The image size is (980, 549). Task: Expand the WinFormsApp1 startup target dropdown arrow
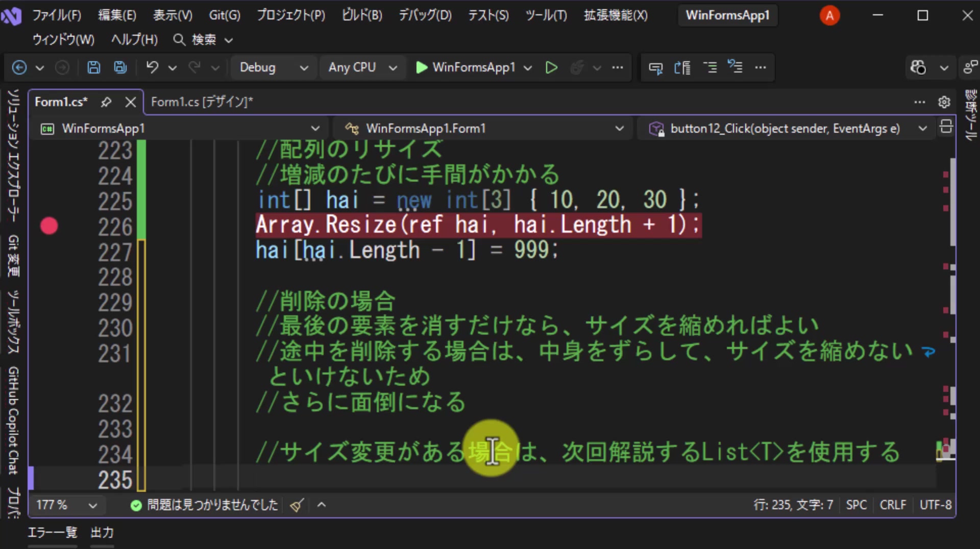pos(528,68)
